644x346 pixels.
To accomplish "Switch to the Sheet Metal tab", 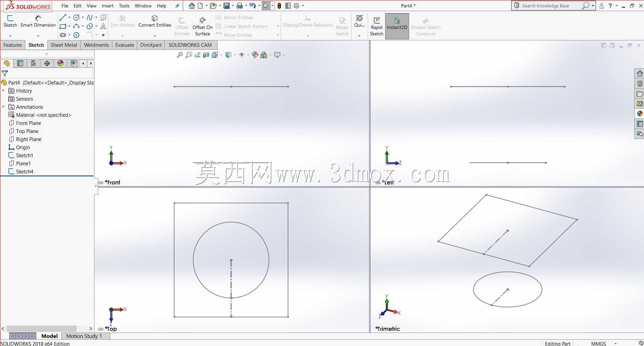I will click(64, 45).
